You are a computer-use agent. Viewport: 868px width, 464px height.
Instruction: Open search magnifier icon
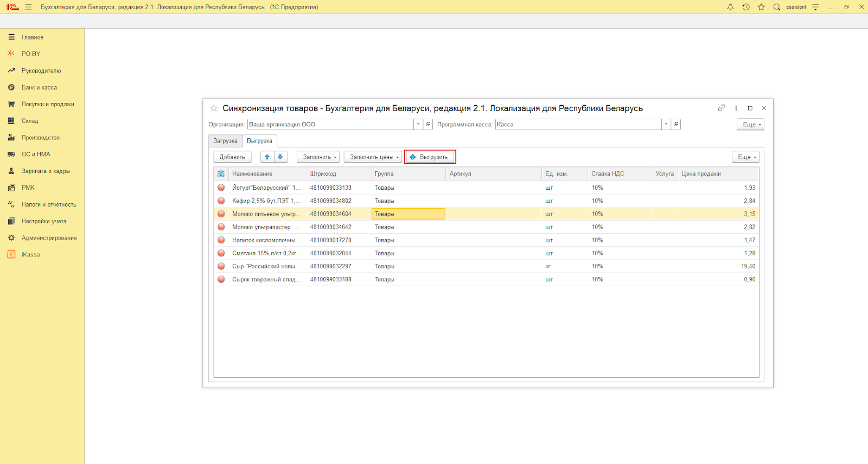[776, 7]
